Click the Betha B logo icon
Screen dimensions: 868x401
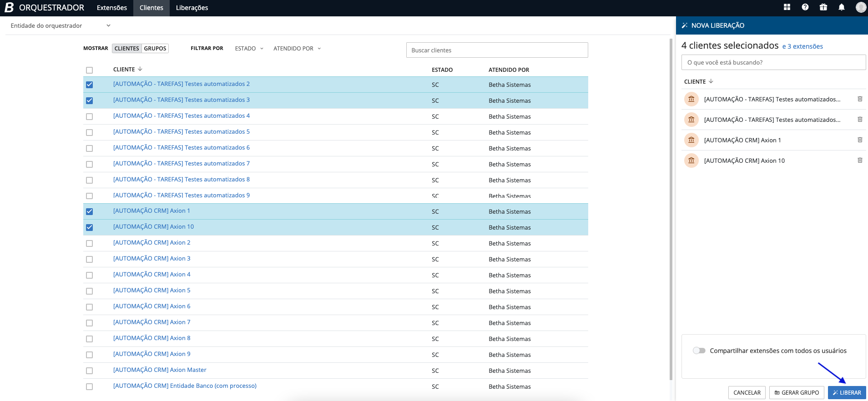[9, 7]
